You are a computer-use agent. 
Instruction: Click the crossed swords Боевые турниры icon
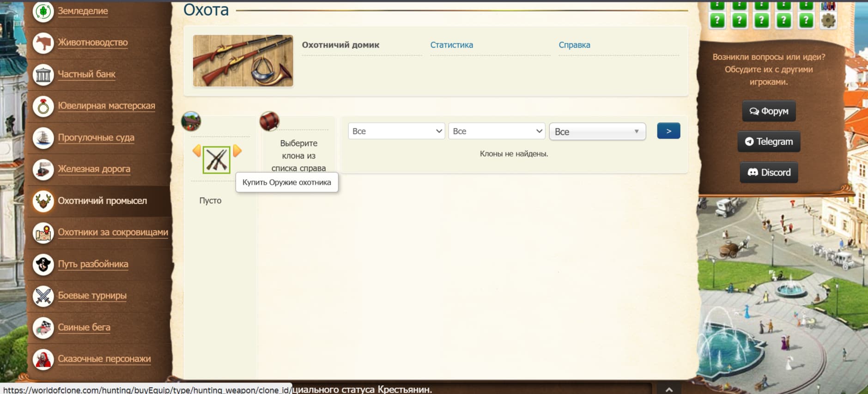point(43,296)
